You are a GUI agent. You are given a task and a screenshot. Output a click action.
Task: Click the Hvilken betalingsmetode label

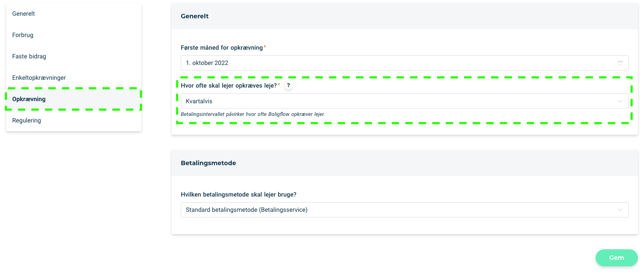point(238,194)
